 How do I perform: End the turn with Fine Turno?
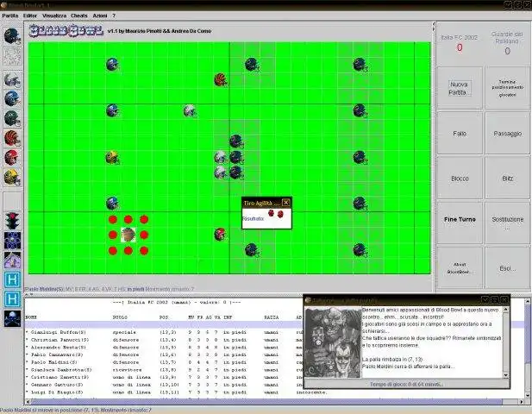click(460, 223)
